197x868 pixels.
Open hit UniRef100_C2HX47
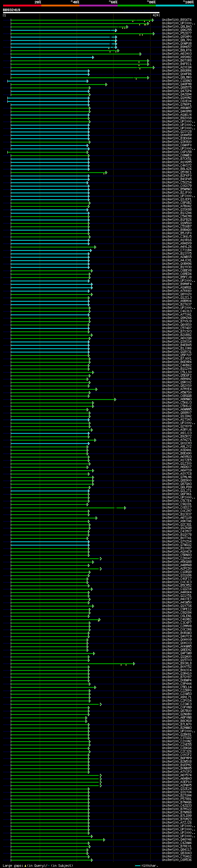click(x=177, y=559)
